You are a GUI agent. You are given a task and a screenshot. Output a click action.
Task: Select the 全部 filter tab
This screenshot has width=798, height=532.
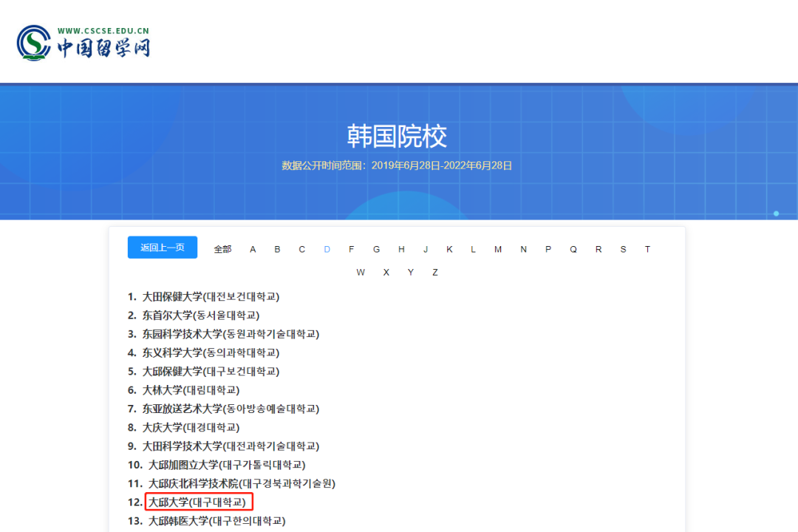click(x=222, y=250)
